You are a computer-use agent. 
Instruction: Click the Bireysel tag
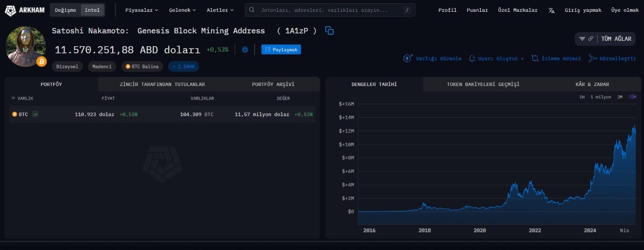click(x=67, y=67)
